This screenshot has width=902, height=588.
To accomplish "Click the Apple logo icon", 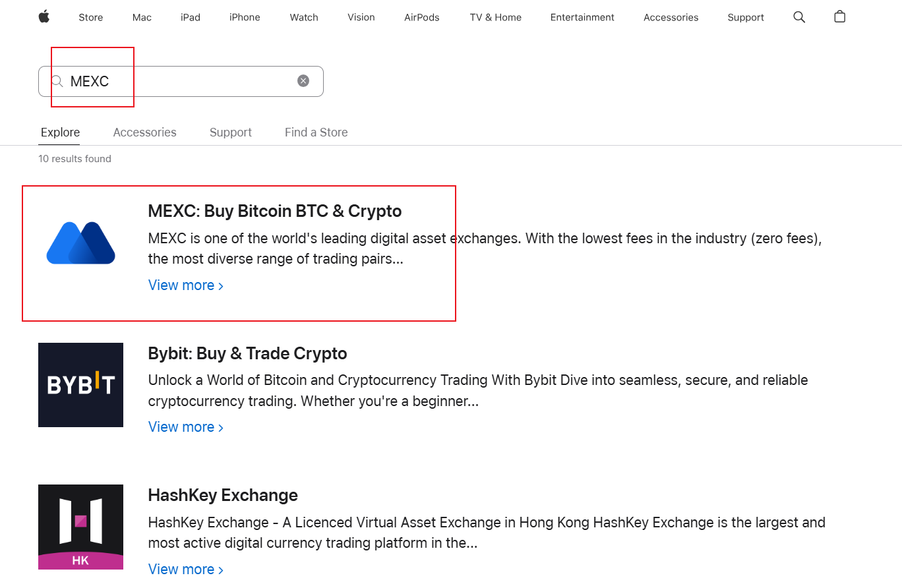I will coord(44,17).
